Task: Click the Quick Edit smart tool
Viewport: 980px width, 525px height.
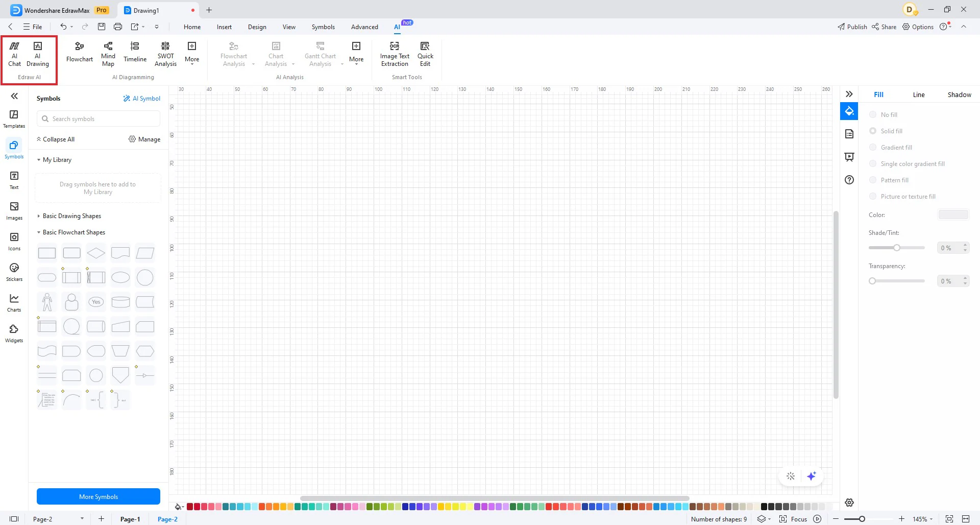Action: click(425, 54)
